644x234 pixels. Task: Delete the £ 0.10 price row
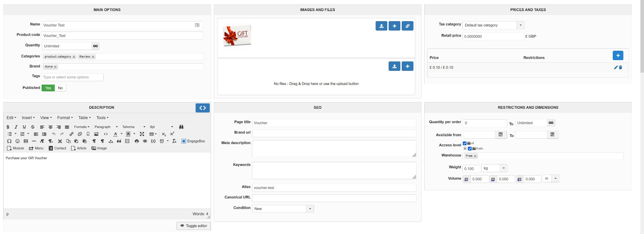point(621,67)
